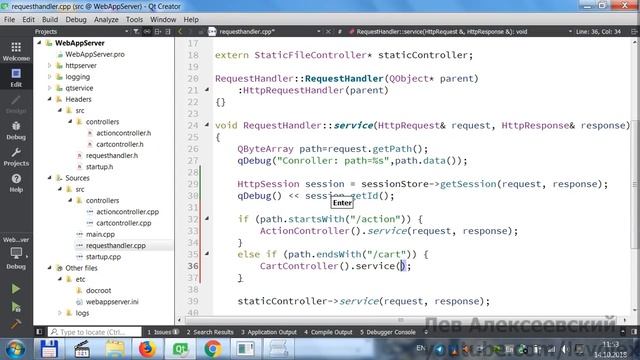Open the Tools menu

[x=134, y=19]
